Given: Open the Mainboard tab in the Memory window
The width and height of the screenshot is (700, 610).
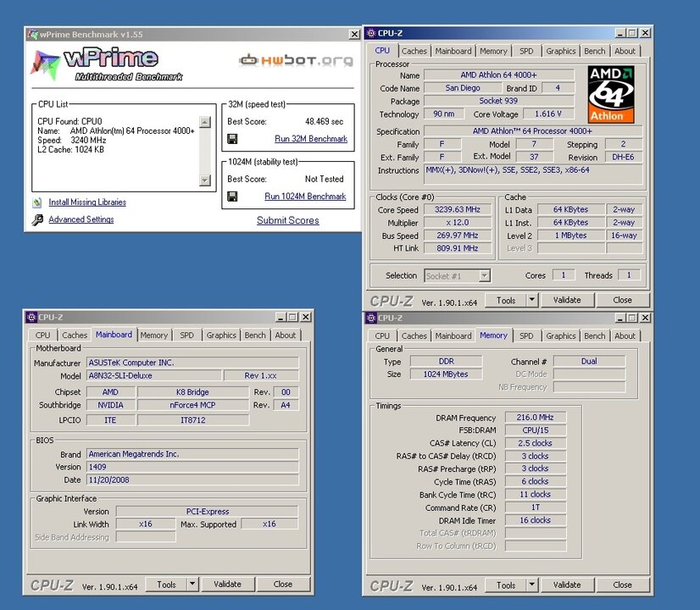Looking at the screenshot, I should (x=453, y=335).
